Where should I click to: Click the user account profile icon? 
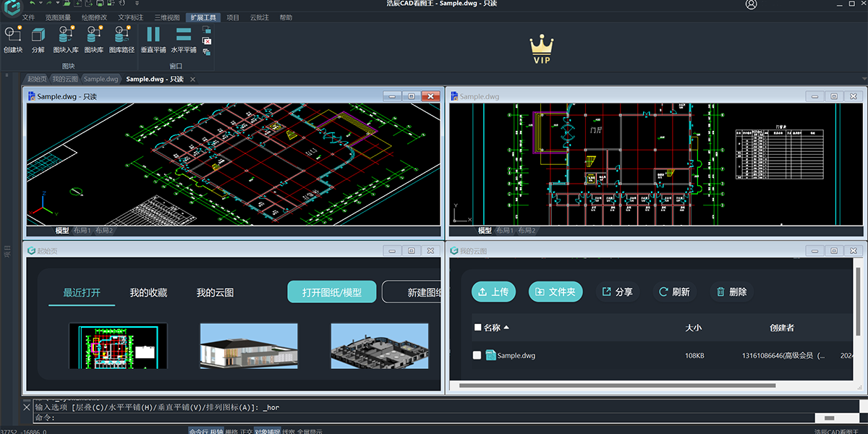(751, 4)
